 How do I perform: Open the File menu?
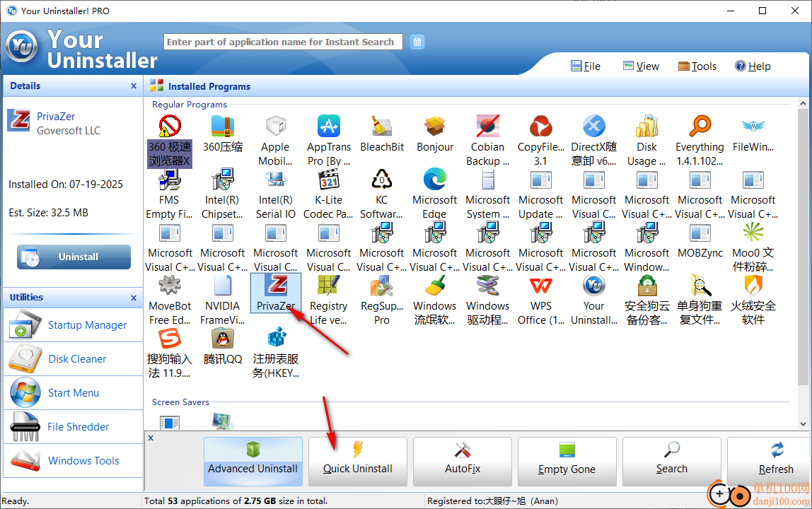586,66
